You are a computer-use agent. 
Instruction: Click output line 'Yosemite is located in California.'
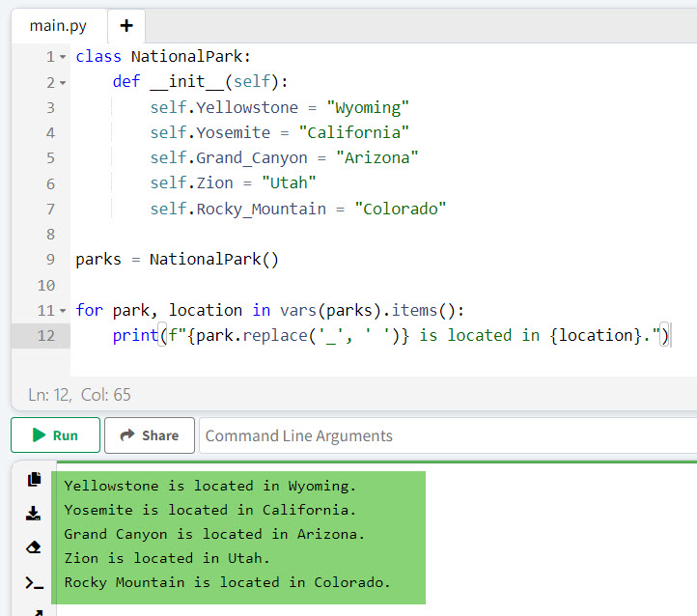pos(209,510)
